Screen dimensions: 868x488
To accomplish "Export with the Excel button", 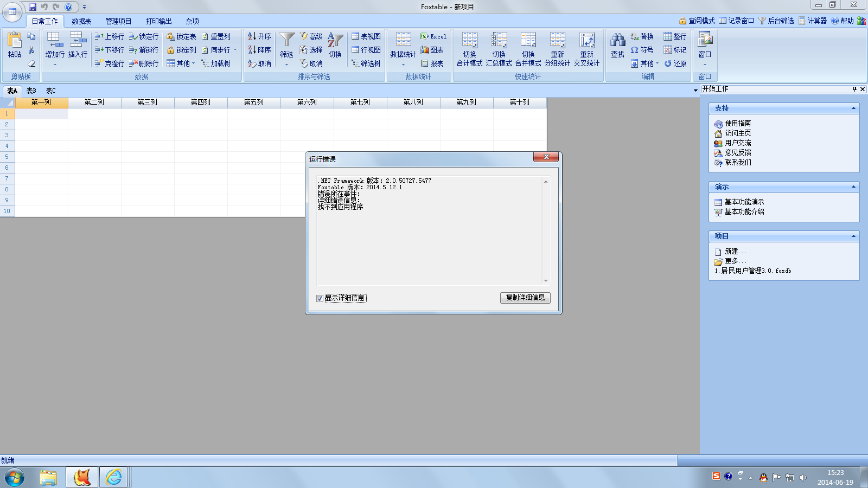I will (x=433, y=36).
